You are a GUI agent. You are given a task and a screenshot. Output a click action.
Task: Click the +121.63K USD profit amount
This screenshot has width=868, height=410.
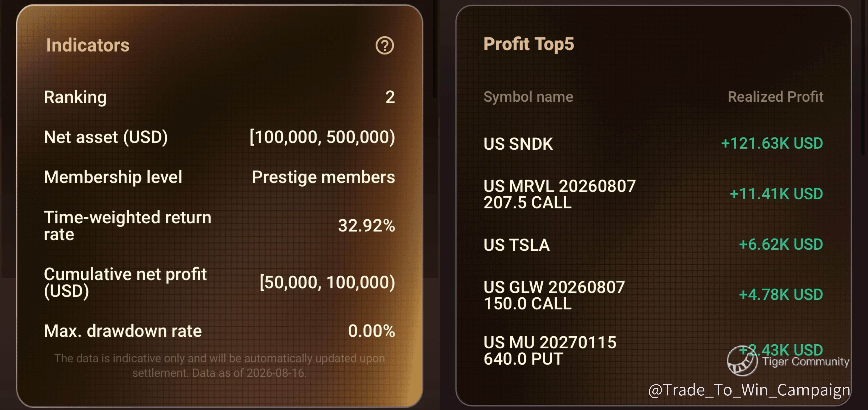pyautogui.click(x=772, y=144)
